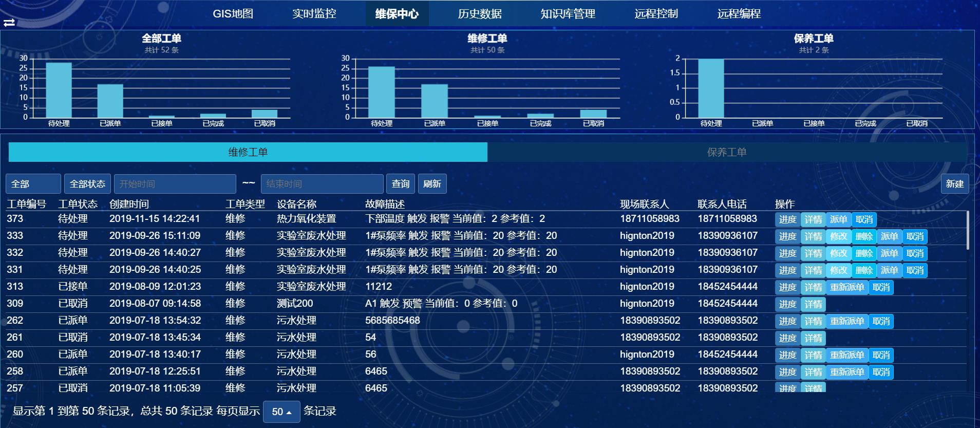Open 历史数据 page

pyautogui.click(x=480, y=14)
